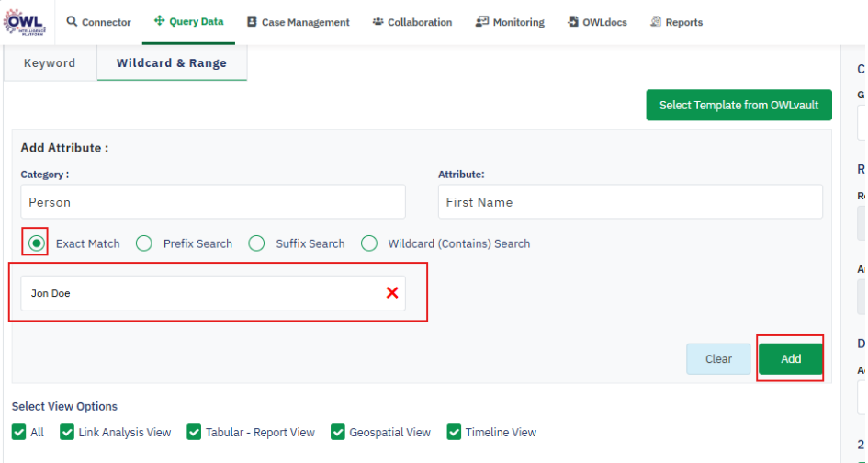Open the OWLdocs menu

597,22
